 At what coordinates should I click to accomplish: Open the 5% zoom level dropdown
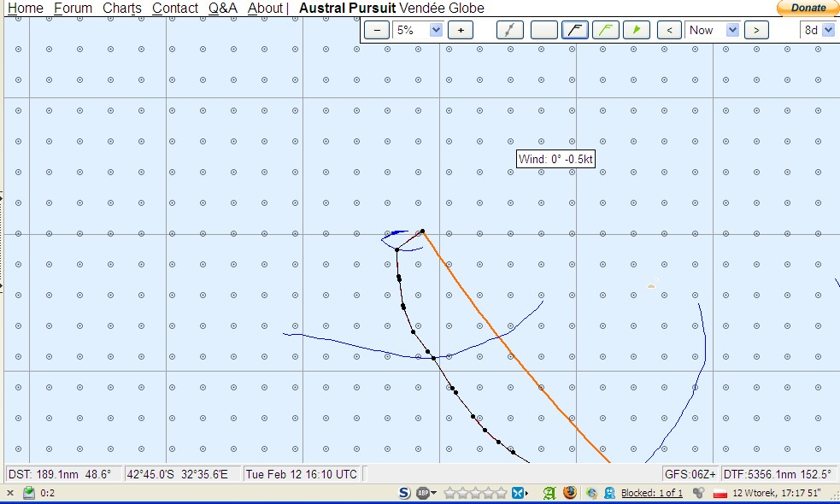pyautogui.click(x=418, y=30)
